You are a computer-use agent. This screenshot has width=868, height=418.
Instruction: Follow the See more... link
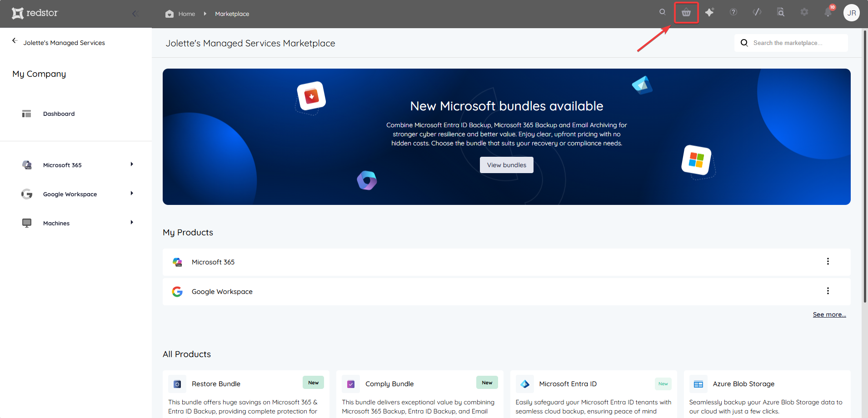829,314
